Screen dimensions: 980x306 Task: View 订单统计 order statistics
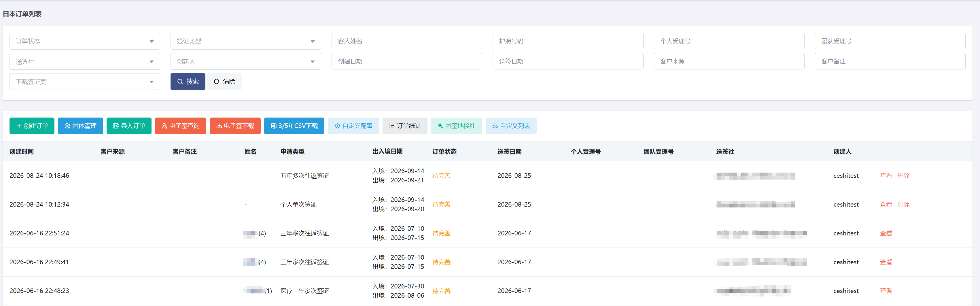(405, 126)
